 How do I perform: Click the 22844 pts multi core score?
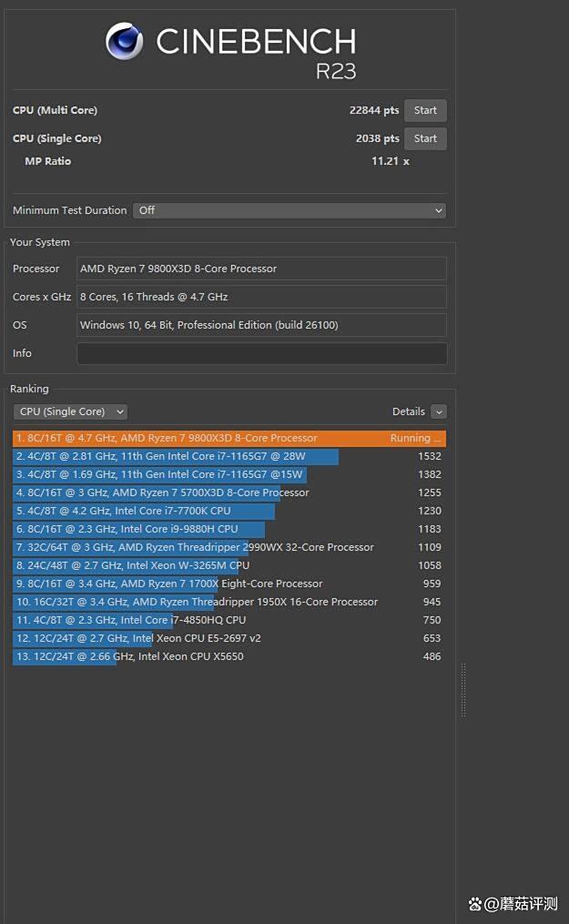tap(374, 110)
